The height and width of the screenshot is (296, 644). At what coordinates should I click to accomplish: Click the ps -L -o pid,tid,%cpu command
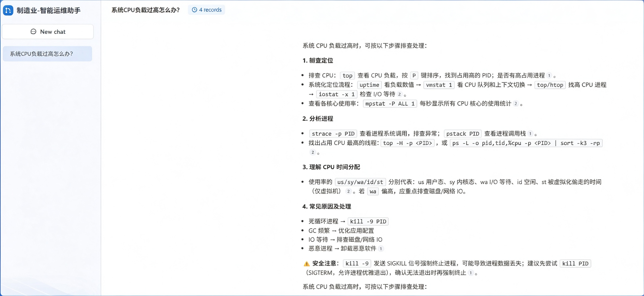pos(526,143)
